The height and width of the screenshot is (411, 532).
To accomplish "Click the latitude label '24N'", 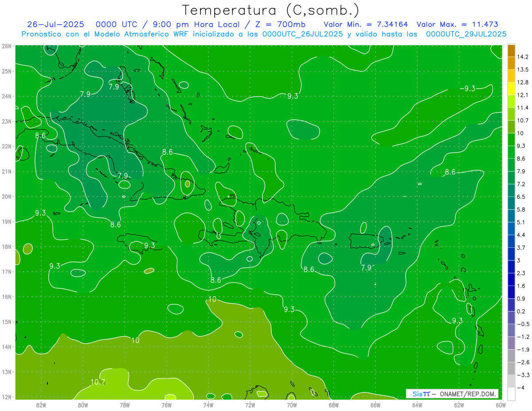I will (x=6, y=96).
